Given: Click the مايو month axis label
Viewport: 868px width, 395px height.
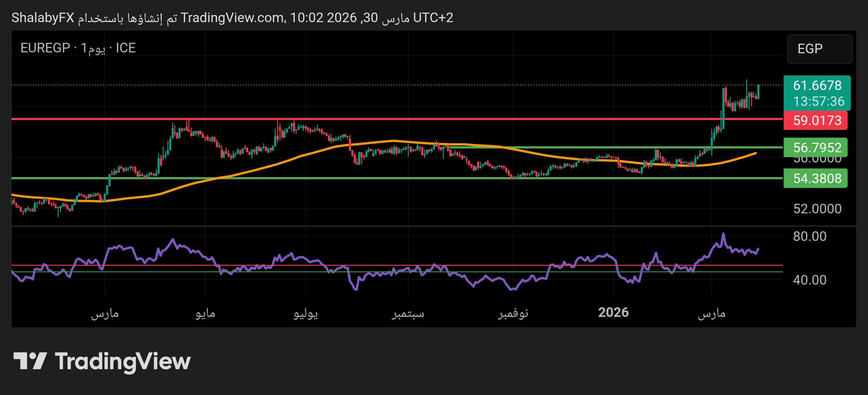Looking at the screenshot, I should point(205,313).
